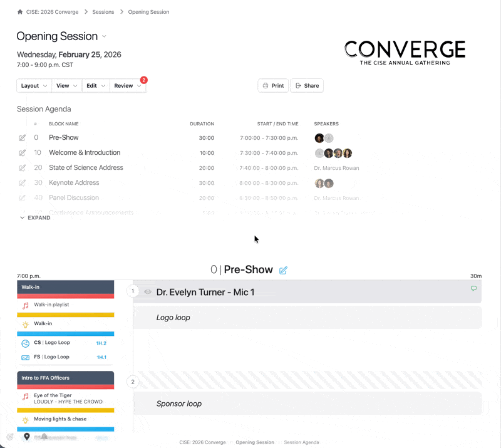Click the graphics icon for FS | Logo Loop
This screenshot has height=448, width=501.
24,357
